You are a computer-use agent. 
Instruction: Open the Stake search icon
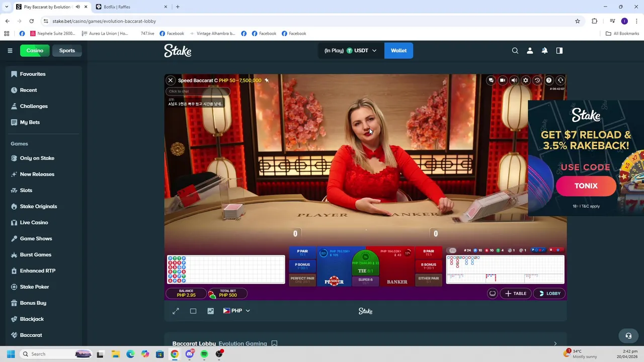[515, 50]
